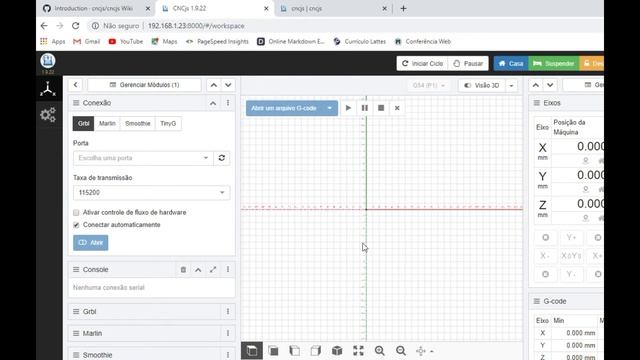Viewport: 640px width, 360px height.
Task: Refresh the serial port list
Action: (x=222, y=158)
